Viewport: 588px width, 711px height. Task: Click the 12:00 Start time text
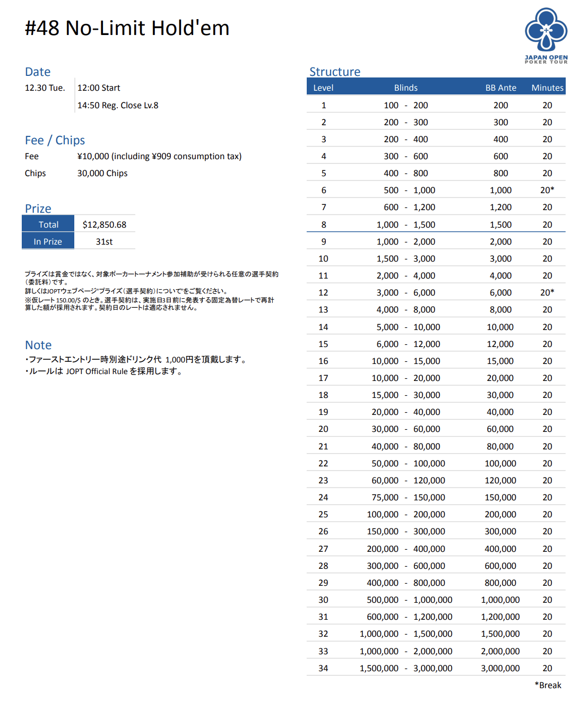coord(99,88)
